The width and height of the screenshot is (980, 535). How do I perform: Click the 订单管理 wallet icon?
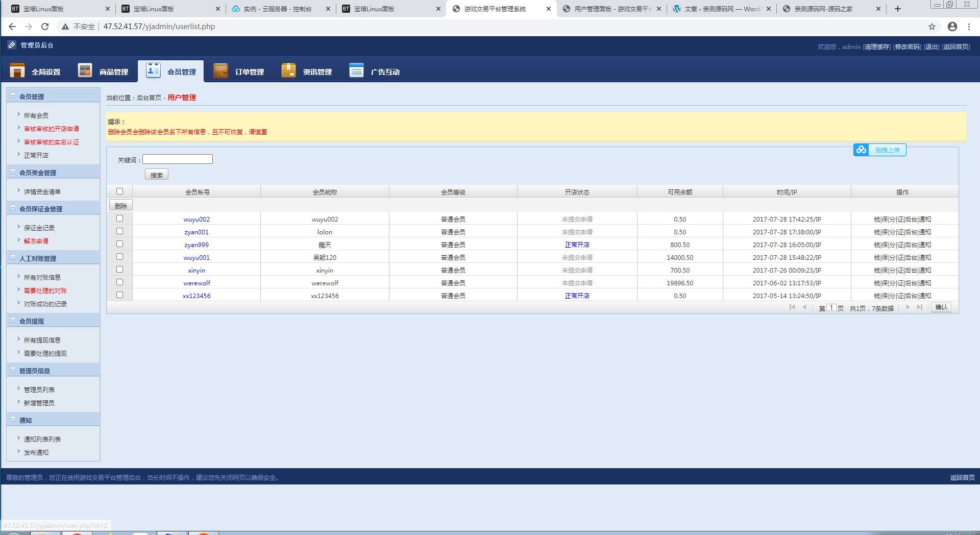(220, 70)
